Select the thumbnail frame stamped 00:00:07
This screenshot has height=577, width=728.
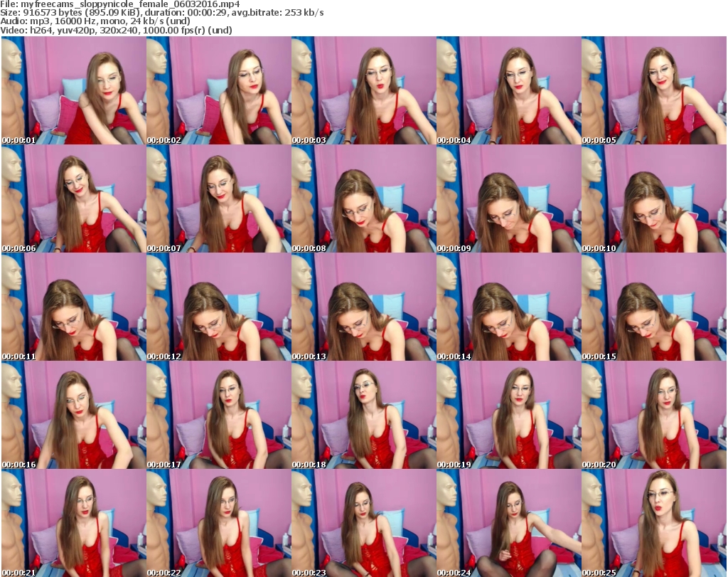click(219, 198)
